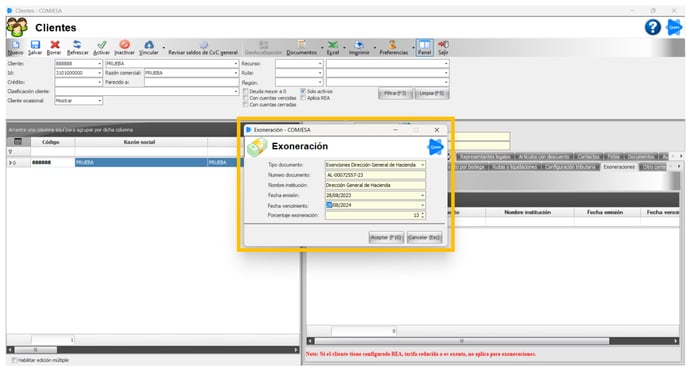Viewport: 688px width, 369px height.
Task: Click the Imprimir toolbar icon
Action: click(x=359, y=47)
